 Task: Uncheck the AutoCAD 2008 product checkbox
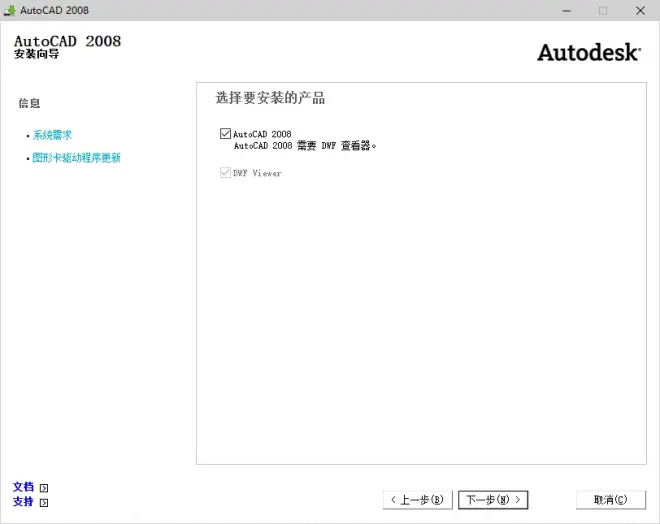click(x=225, y=134)
